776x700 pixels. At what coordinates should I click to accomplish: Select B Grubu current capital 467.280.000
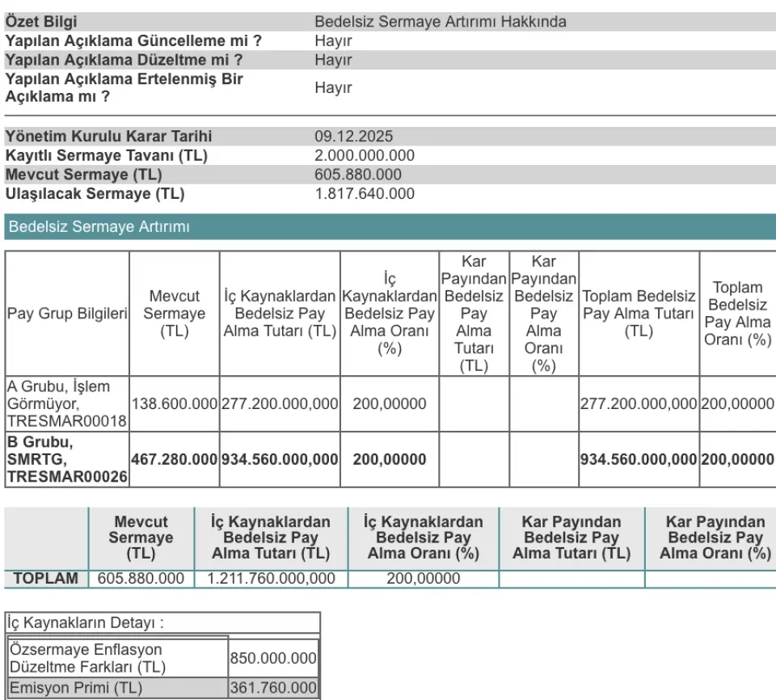pos(175,460)
